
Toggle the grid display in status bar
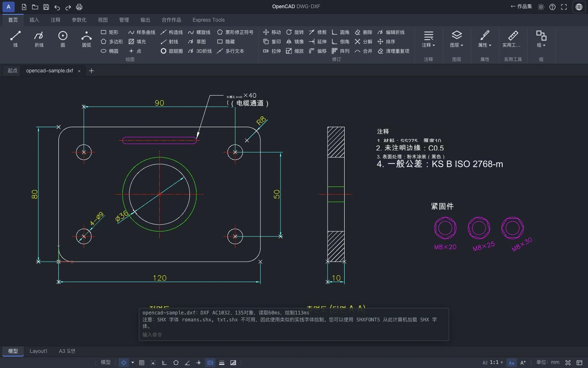pos(142,363)
